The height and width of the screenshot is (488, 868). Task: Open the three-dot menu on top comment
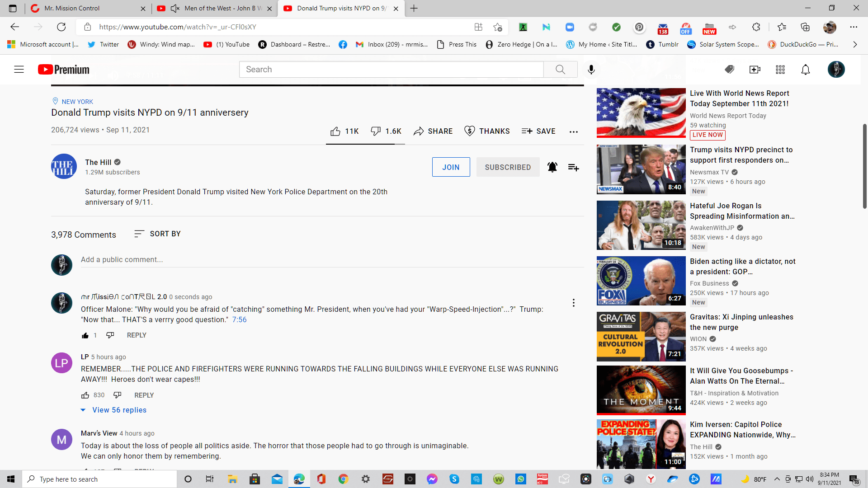point(573,303)
